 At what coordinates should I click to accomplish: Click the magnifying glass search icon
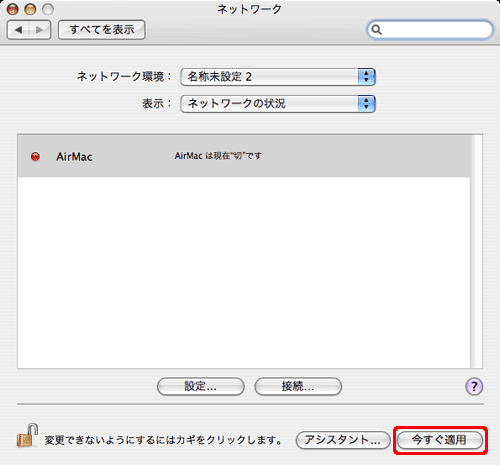point(376,30)
